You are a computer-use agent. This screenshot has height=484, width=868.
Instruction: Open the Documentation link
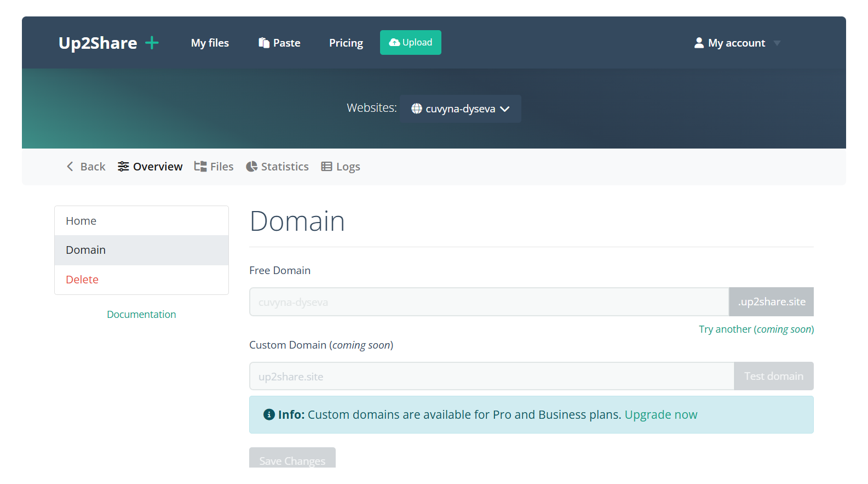click(x=141, y=315)
